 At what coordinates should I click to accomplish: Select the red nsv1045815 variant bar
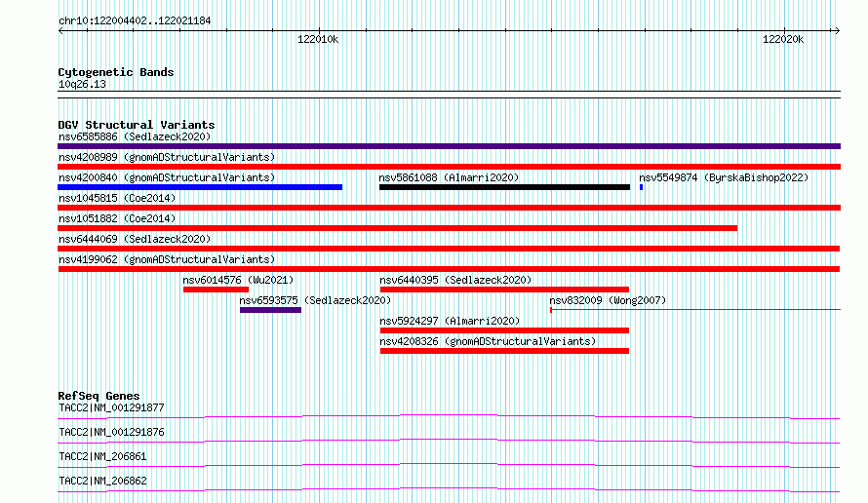(449, 208)
